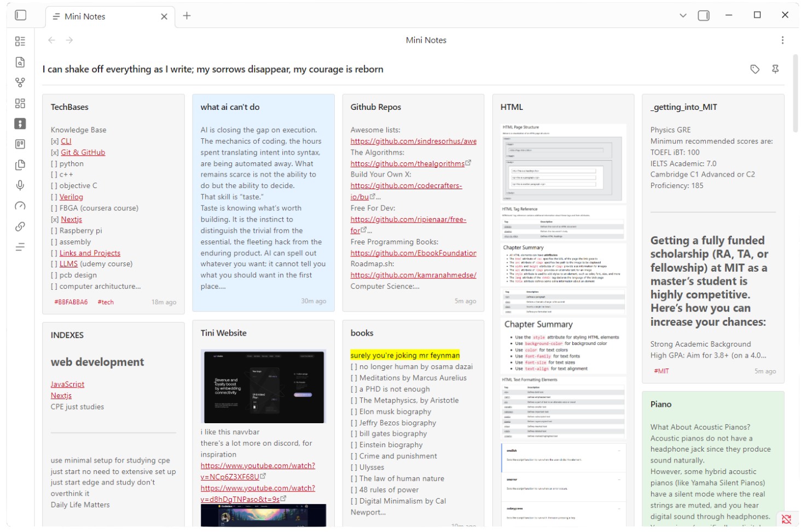
Task: Close the Mini Notes tab
Action: 164,16
